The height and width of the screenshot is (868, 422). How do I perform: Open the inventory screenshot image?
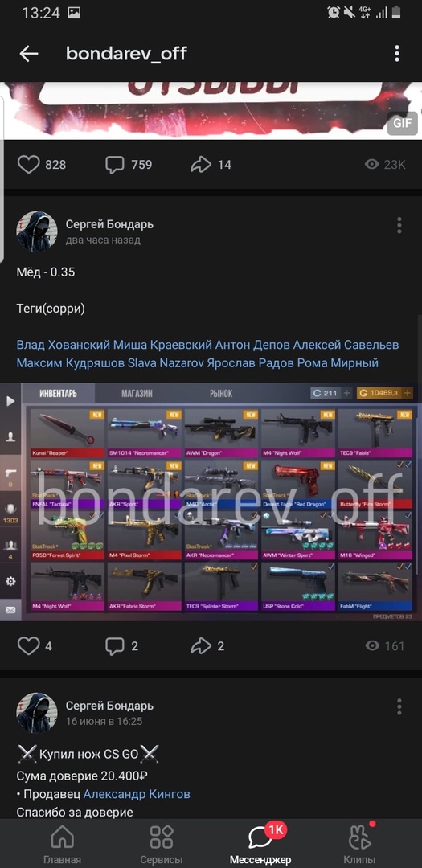tap(211, 502)
